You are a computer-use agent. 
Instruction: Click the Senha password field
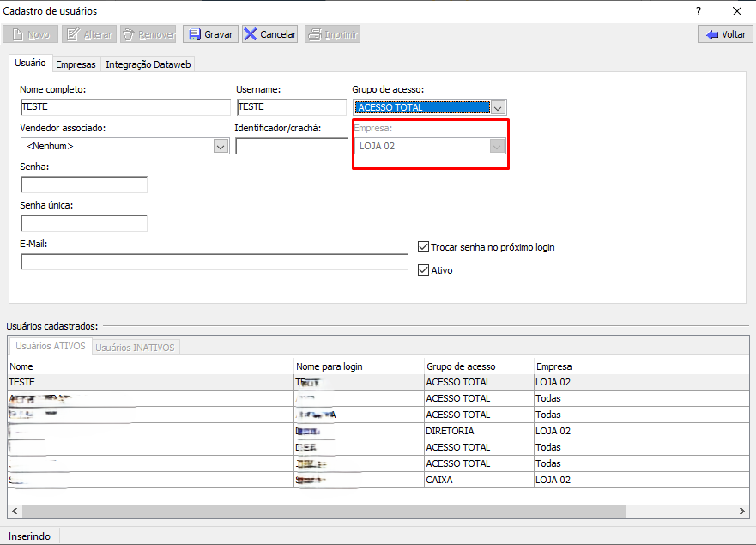(84, 185)
